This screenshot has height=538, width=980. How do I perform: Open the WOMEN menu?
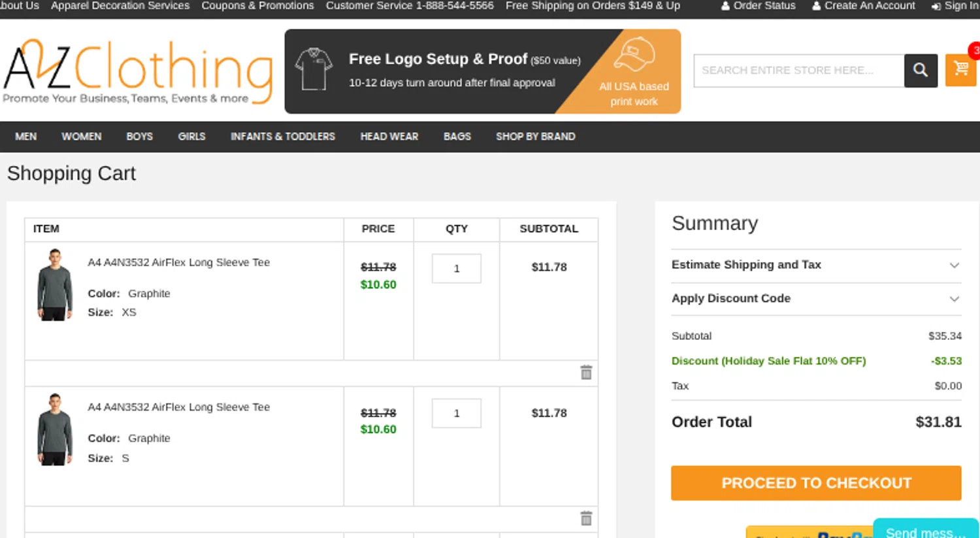click(x=82, y=137)
